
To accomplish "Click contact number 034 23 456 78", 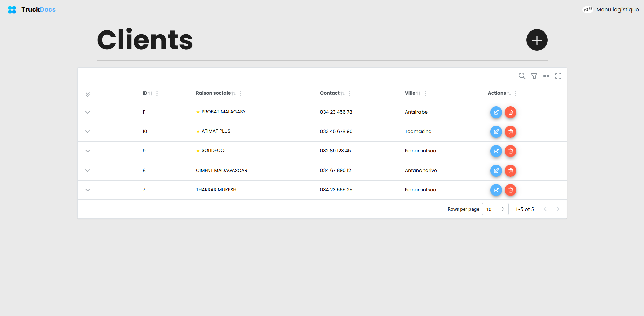I will click(x=336, y=112).
